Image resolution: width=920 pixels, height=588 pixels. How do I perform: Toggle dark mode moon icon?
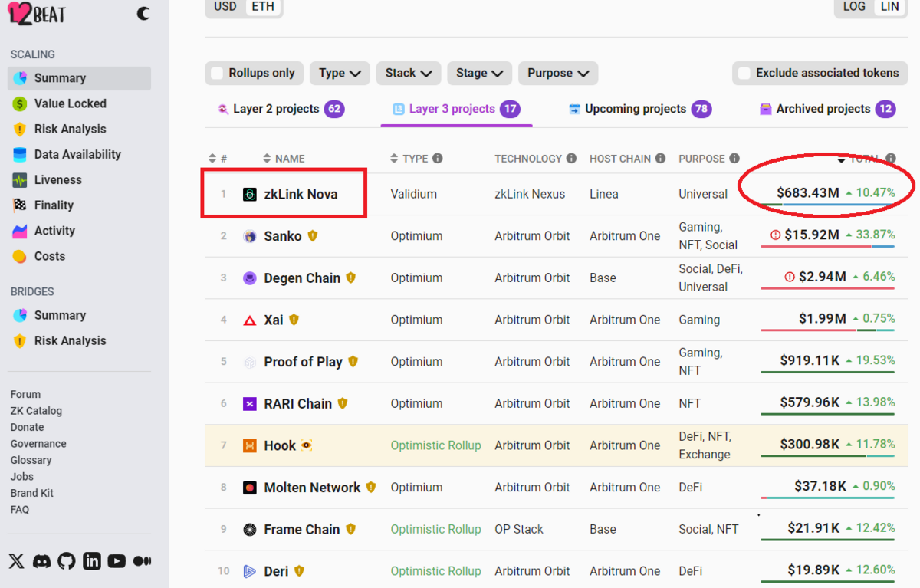(x=143, y=13)
